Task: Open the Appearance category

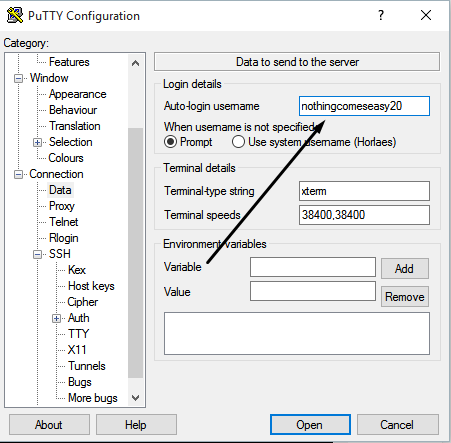Action: pyautogui.click(x=77, y=94)
